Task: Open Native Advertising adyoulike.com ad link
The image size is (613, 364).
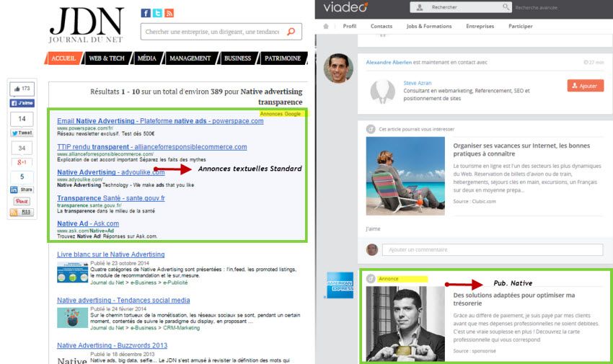Action: point(110,172)
